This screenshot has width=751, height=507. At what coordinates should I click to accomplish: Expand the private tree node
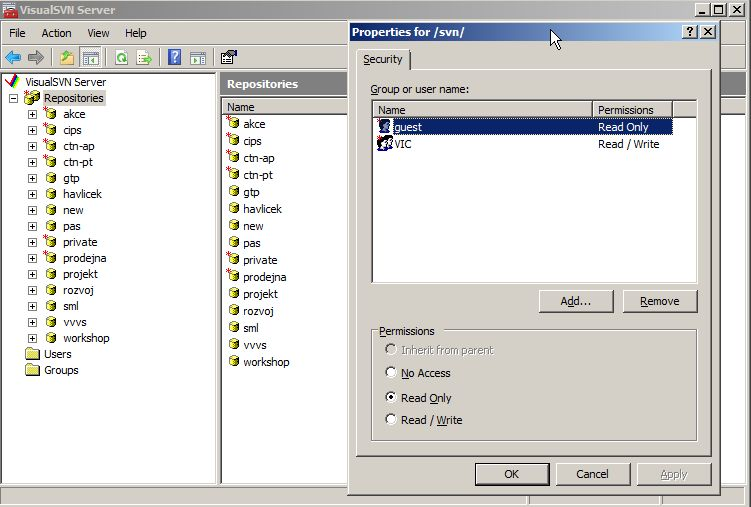32,242
